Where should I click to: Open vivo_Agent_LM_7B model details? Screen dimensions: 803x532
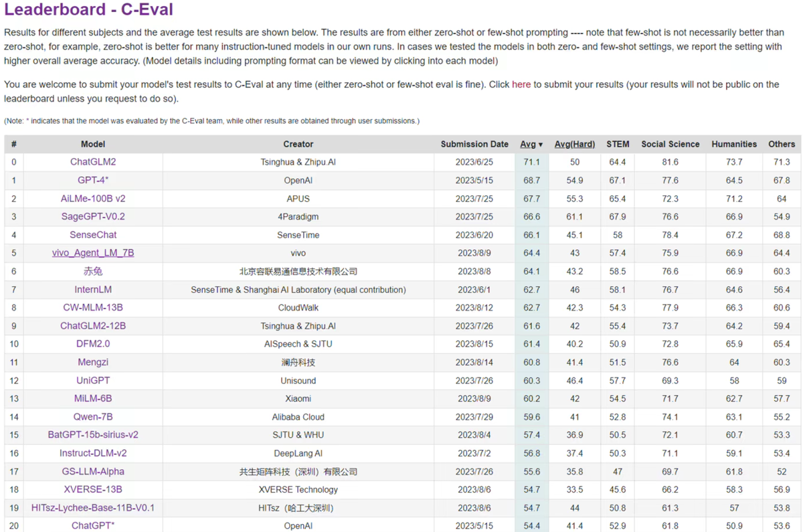[93, 253]
